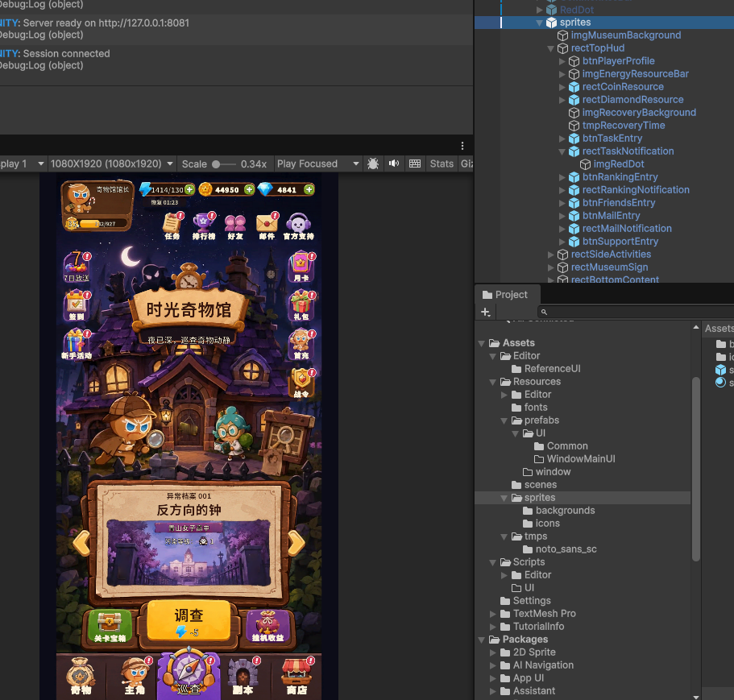This screenshot has height=700, width=734.
Task: Toggle Mute Audio in Game view
Action: tap(394, 164)
